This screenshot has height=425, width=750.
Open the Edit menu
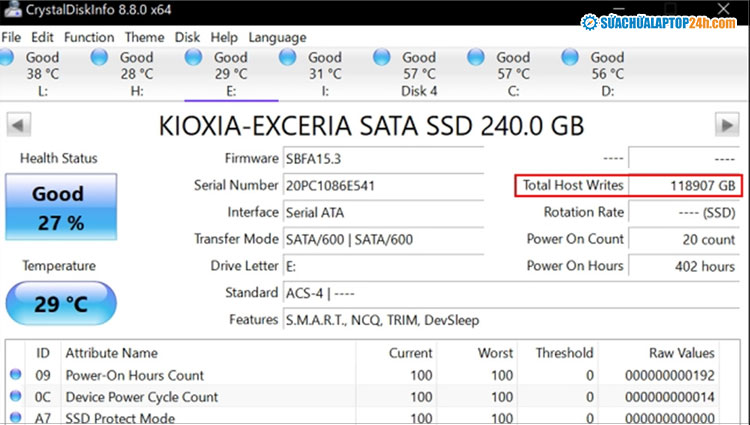43,37
